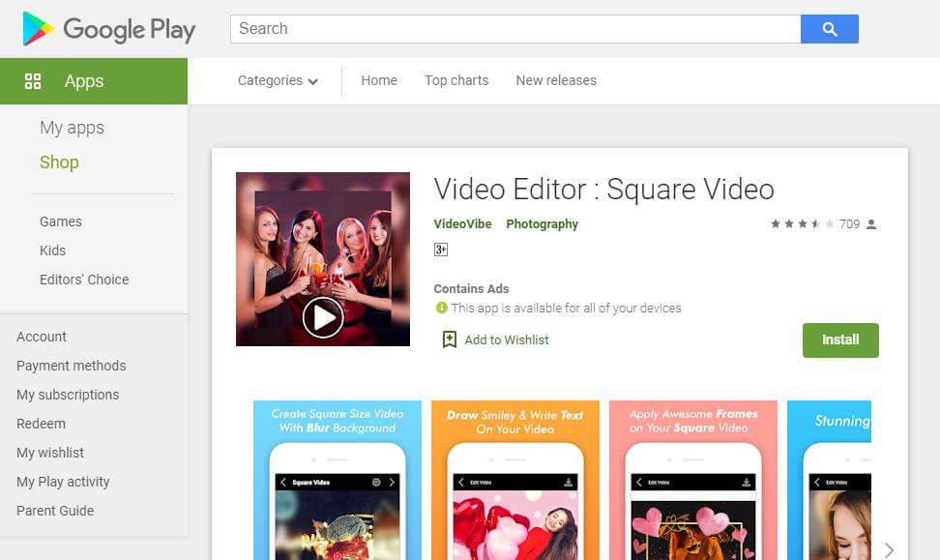The width and height of the screenshot is (940, 560).
Task: Open the Blur Background screenshot
Action: pos(338,481)
